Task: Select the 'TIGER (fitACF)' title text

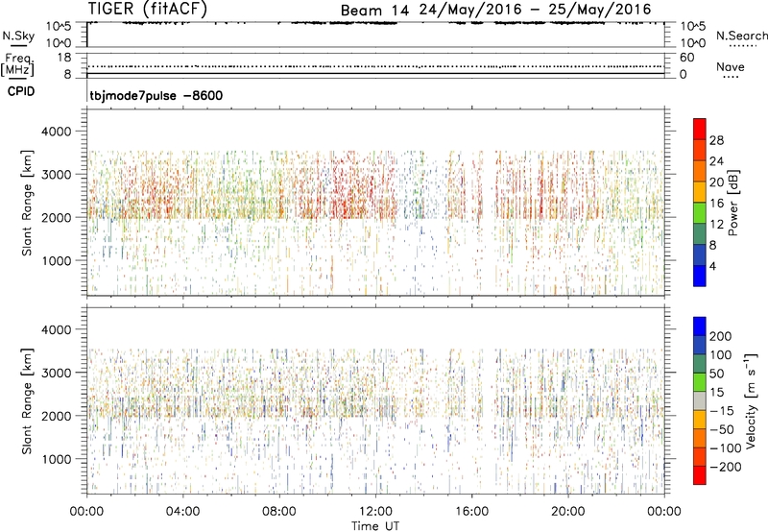Action: click(x=148, y=9)
